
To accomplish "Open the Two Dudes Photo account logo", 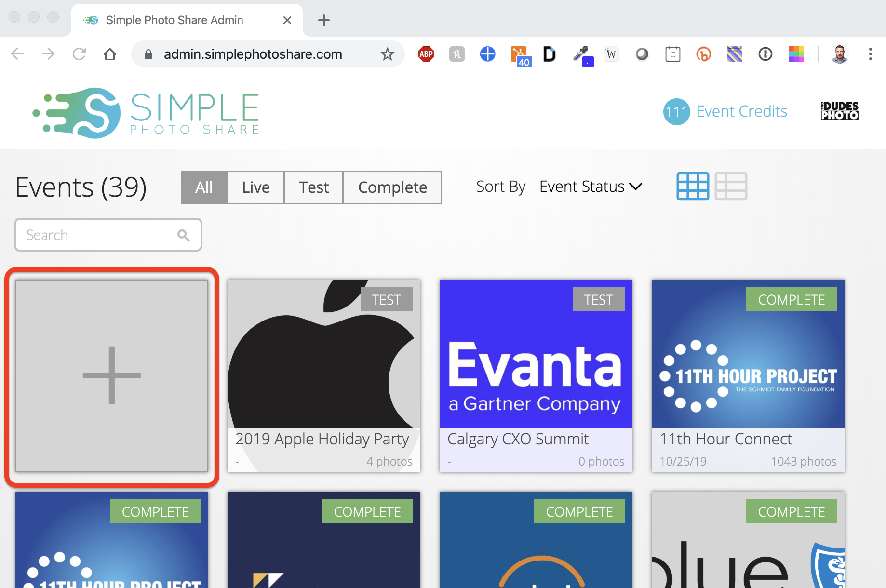I will pos(840,111).
